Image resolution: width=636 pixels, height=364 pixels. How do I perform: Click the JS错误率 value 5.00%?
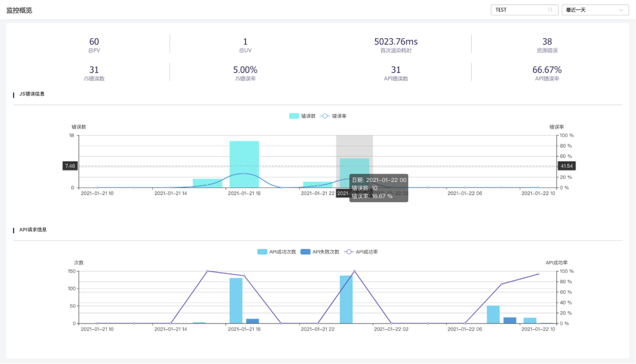pyautogui.click(x=245, y=70)
